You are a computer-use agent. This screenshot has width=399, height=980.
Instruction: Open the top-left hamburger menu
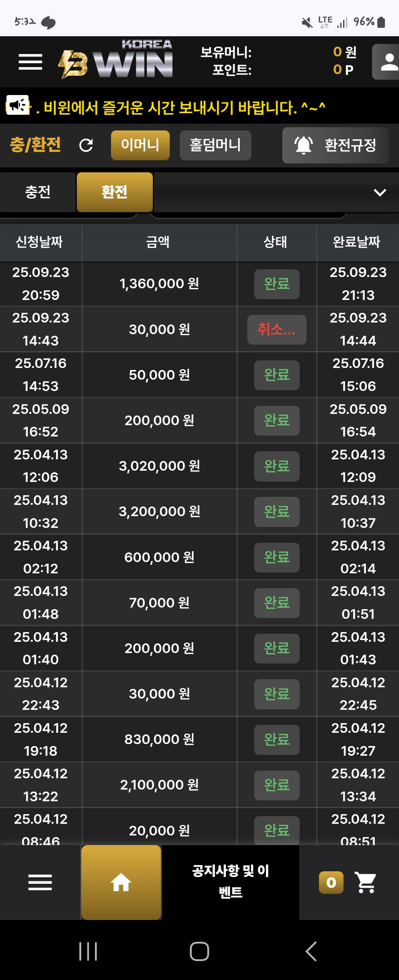31,62
